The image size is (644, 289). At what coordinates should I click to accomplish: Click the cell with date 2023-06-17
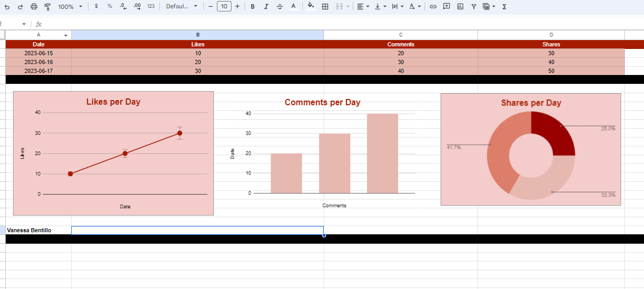(38, 71)
